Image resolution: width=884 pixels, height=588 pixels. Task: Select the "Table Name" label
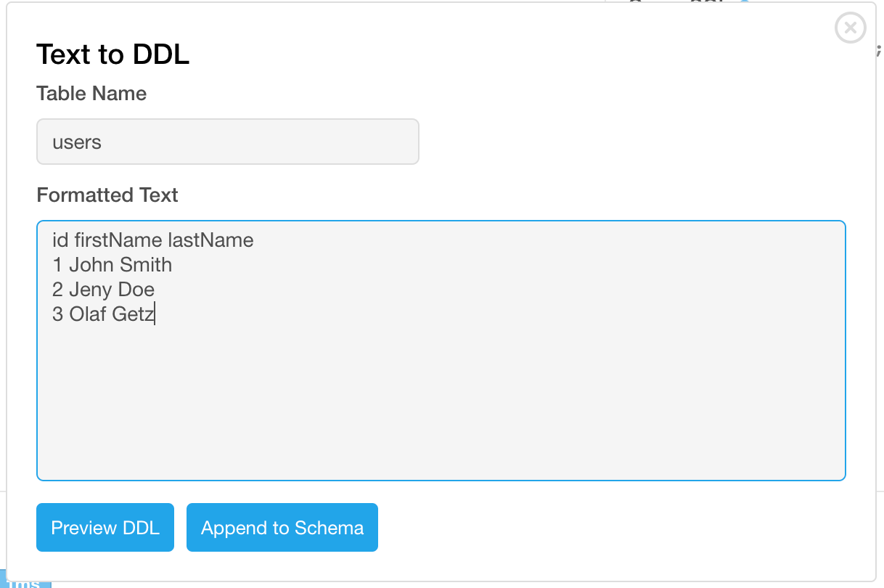[x=91, y=94]
